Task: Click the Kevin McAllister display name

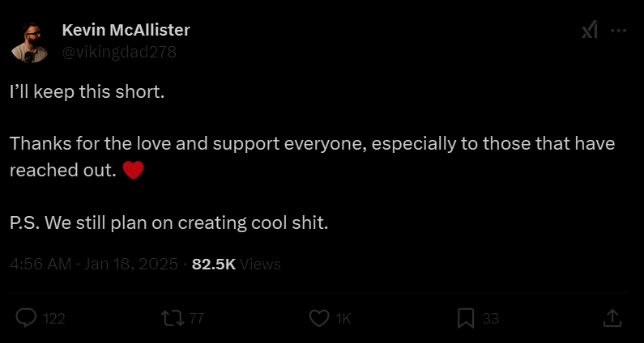Action: [x=126, y=31]
